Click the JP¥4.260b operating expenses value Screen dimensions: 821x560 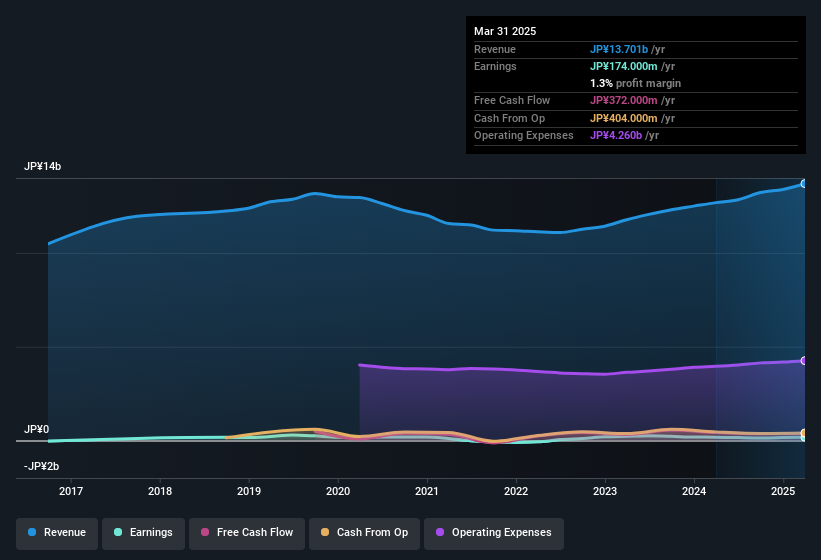[x=616, y=136]
